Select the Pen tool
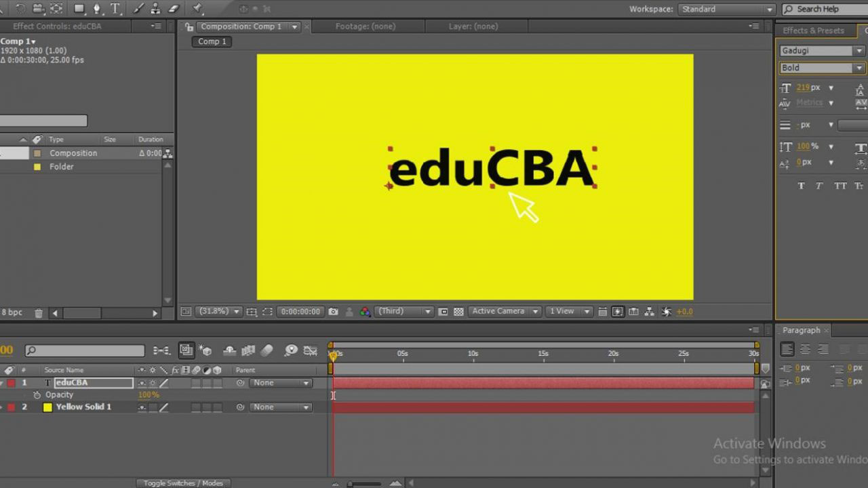 98,9
